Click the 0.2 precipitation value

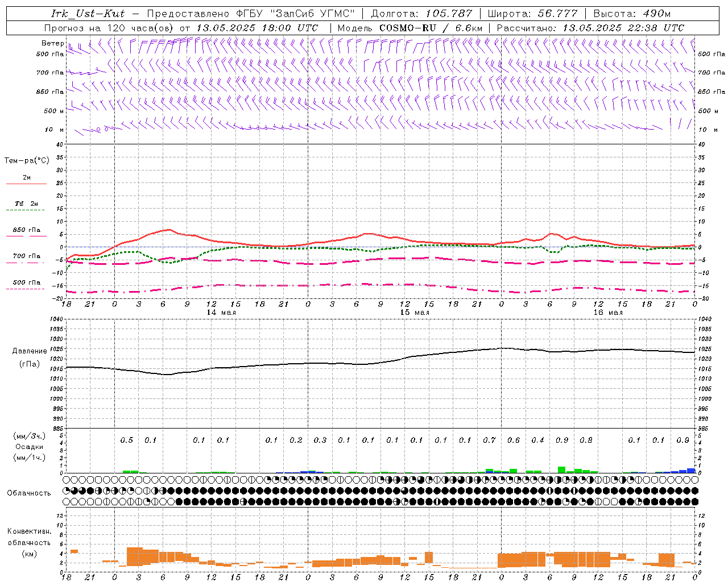coord(296,440)
